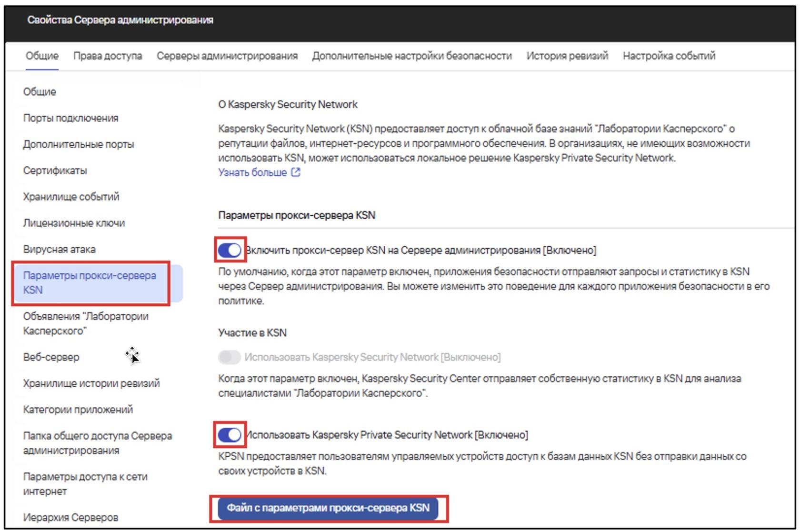Follow the Узнать больше link
Screen dimensions: 800x532
coord(252,172)
